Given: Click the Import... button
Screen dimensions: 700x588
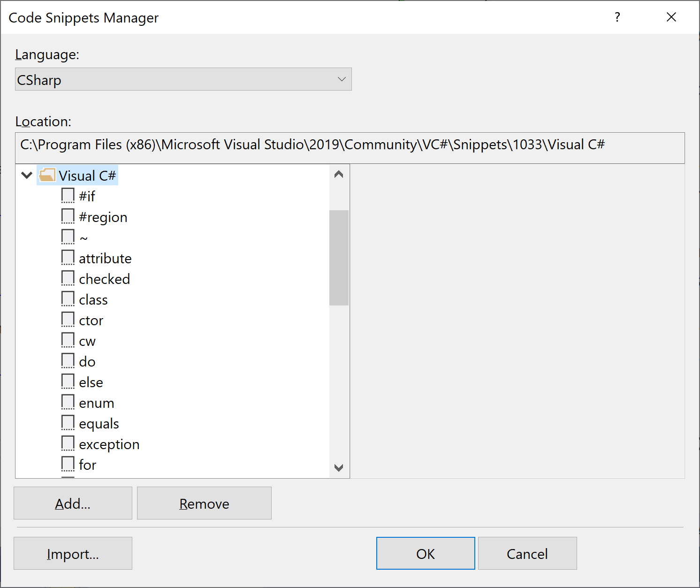Looking at the screenshot, I should click(x=73, y=553).
